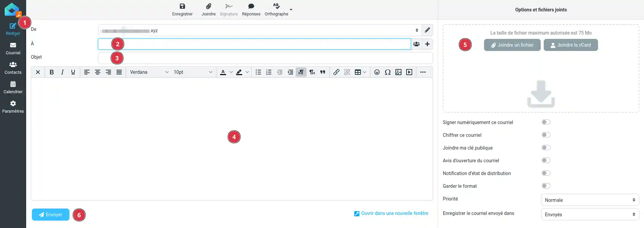Enable Chiffrer ce courriel
Image resolution: width=644 pixels, height=228 pixels.
click(546, 135)
